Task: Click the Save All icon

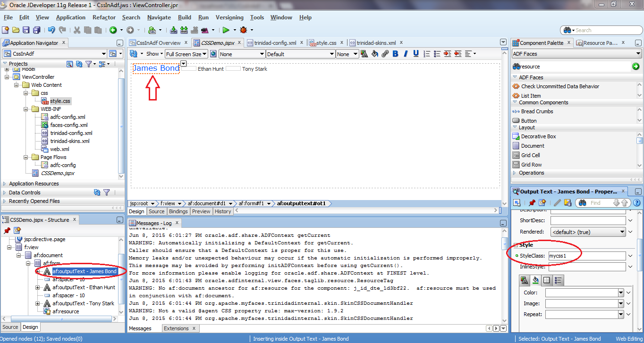Action: point(36,30)
